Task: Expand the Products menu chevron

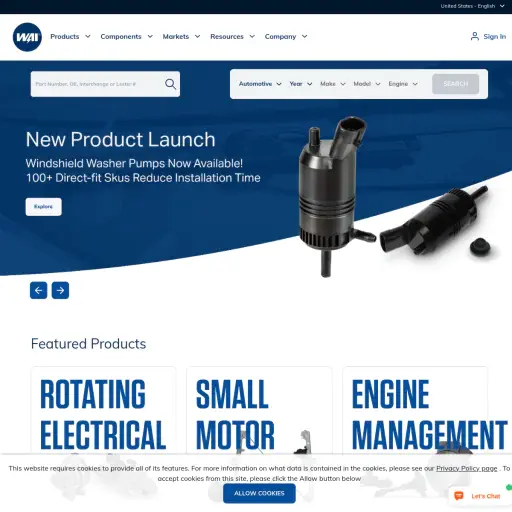Action: point(88,36)
